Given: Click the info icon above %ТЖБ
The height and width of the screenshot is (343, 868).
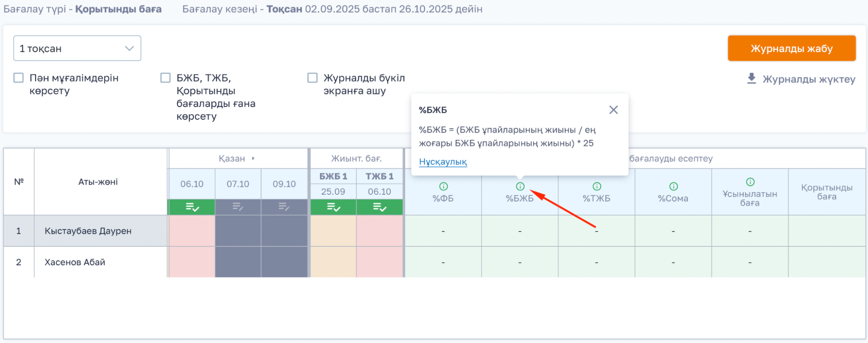Looking at the screenshot, I should 597,186.
